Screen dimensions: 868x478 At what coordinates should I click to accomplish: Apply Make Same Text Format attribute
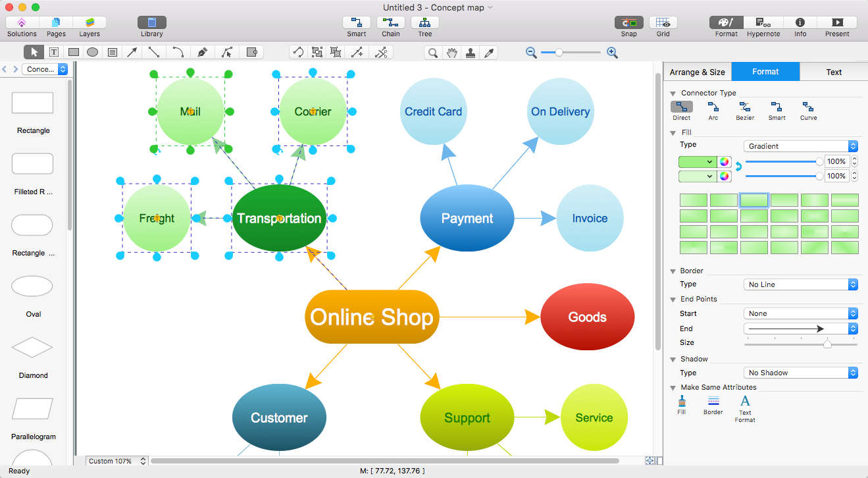(745, 408)
